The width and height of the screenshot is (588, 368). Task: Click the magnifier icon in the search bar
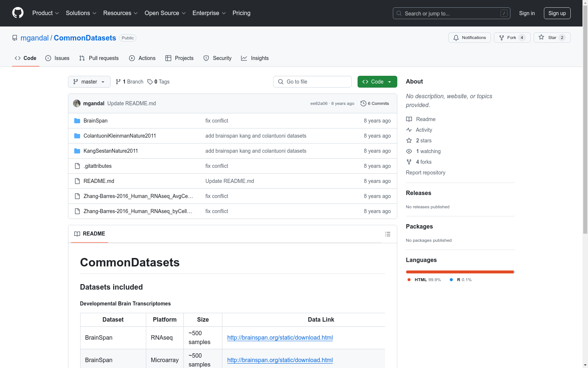tap(399, 13)
